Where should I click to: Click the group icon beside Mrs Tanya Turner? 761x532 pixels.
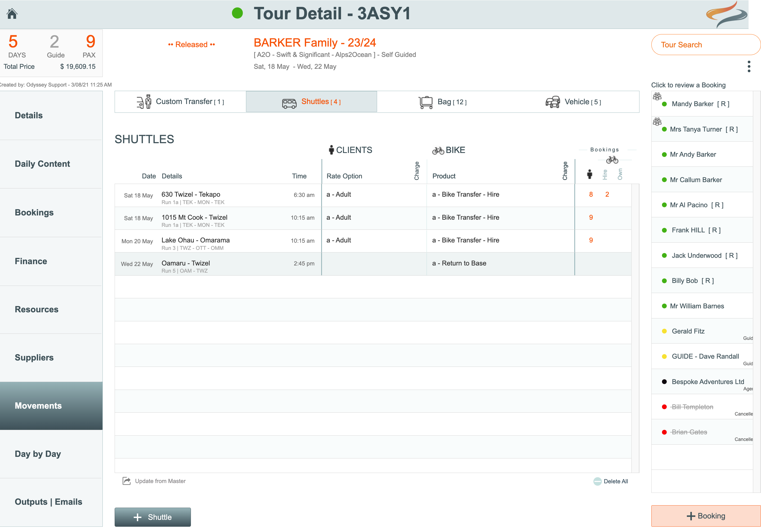[657, 121]
